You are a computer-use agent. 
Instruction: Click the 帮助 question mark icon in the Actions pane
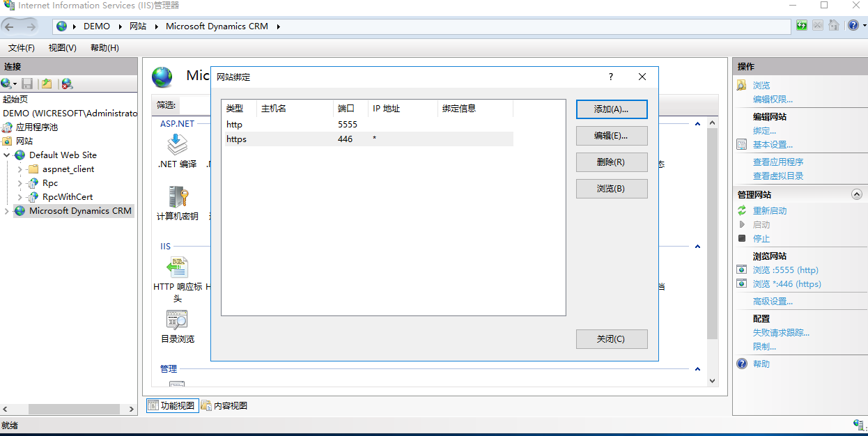pyautogui.click(x=742, y=364)
